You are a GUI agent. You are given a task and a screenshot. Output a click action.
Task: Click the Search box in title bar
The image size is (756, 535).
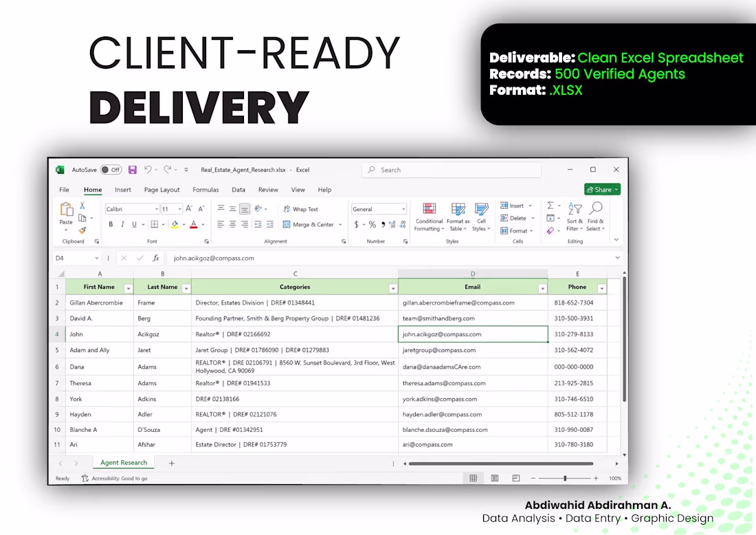coord(452,170)
